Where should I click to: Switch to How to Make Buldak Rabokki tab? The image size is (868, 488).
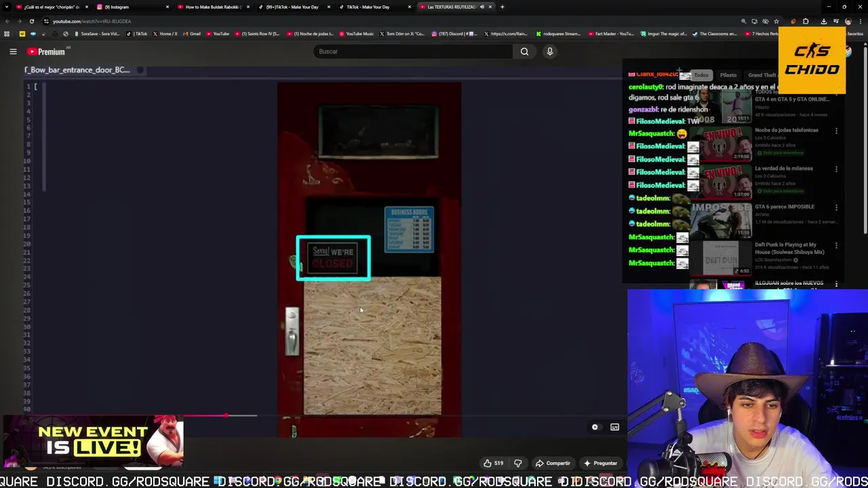[214, 7]
